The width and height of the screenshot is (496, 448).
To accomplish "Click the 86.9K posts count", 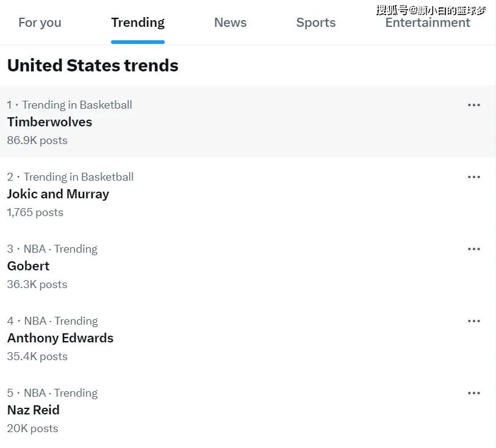I will point(37,140).
